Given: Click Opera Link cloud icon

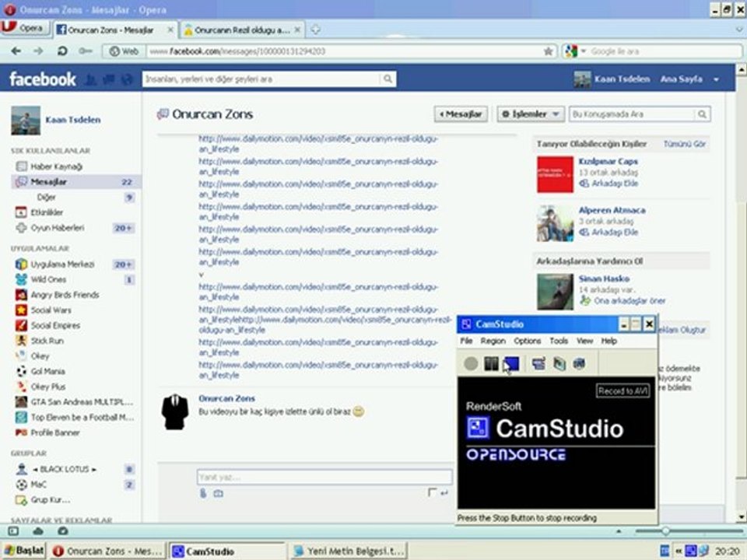Looking at the screenshot, I should pos(38,531).
